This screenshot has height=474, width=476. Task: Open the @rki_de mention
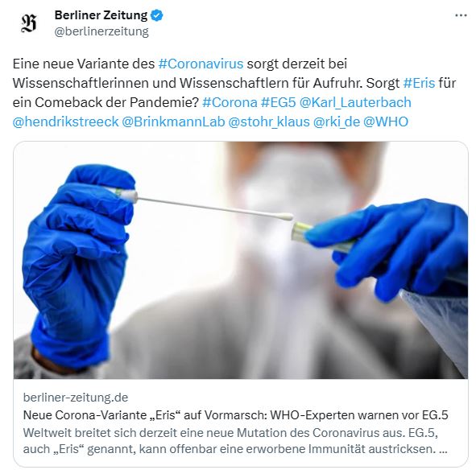(337, 122)
